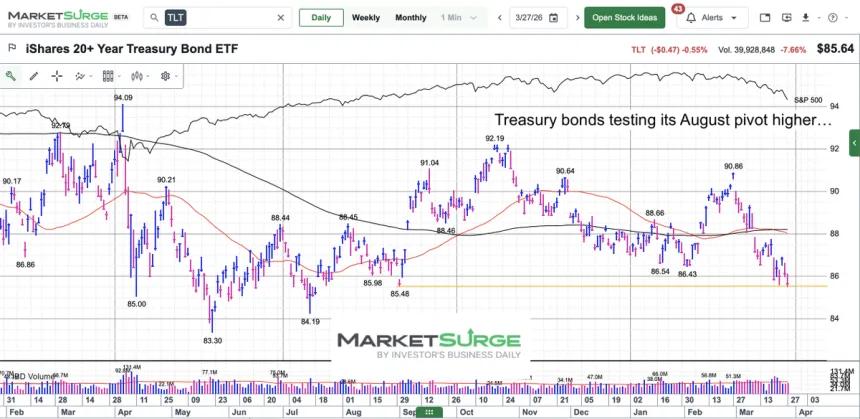The image size is (860, 419).
Task: Open the help question mark icon
Action: [x=833, y=18]
